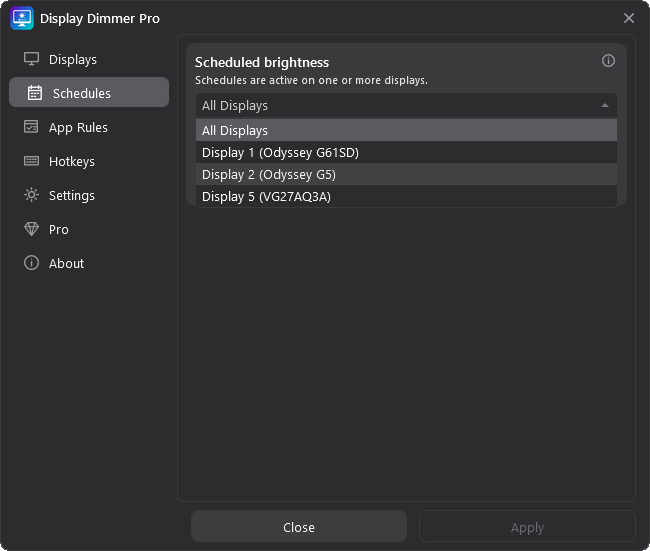Click the All Displays combo box field
The width and height of the screenshot is (650, 551).
(x=406, y=105)
